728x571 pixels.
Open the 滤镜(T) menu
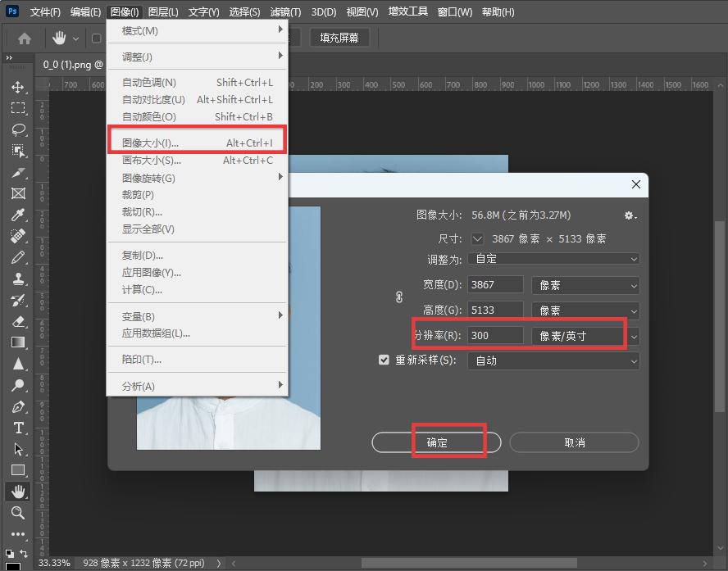coord(284,11)
